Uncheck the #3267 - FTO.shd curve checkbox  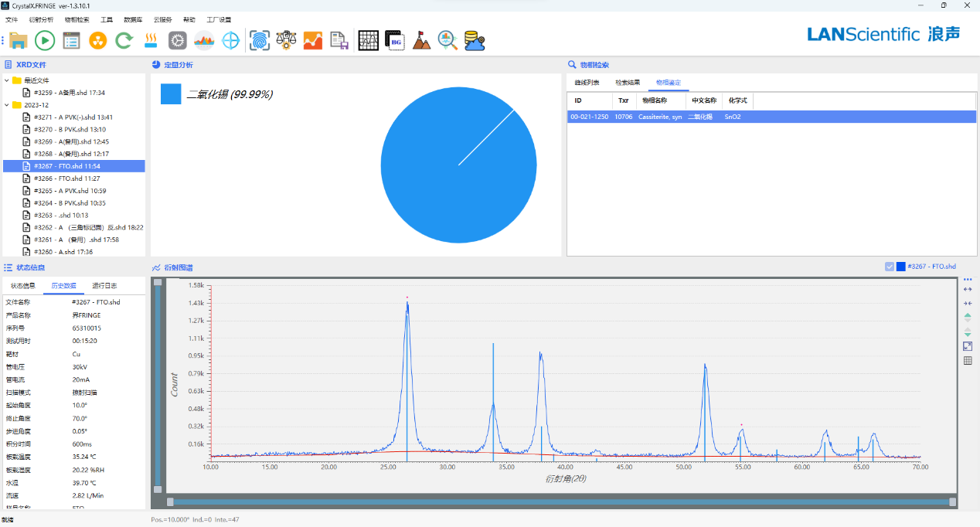tap(890, 267)
